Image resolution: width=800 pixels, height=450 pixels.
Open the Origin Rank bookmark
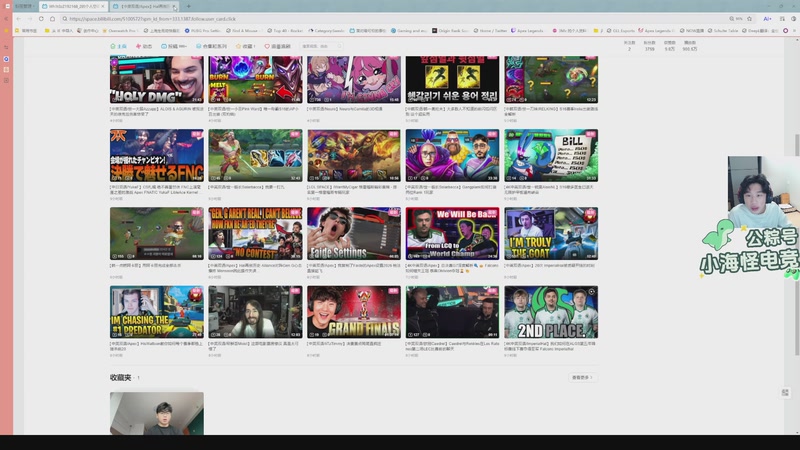click(x=450, y=31)
